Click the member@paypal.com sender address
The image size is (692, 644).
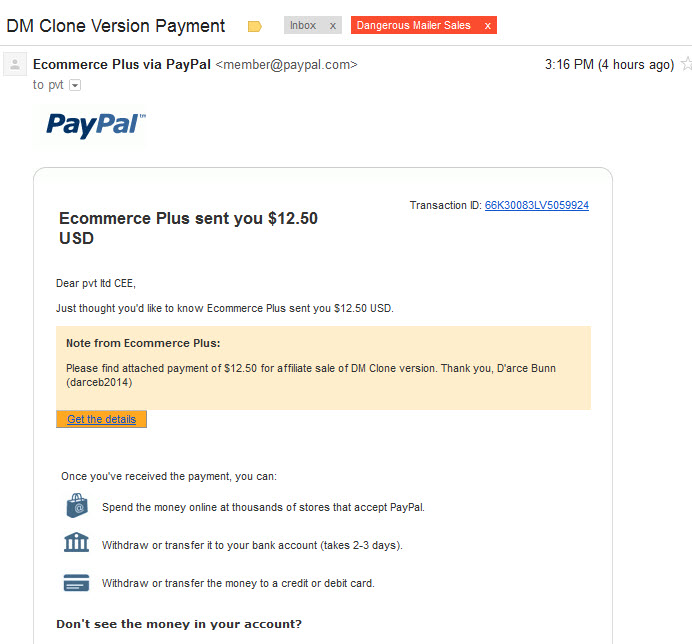click(x=286, y=64)
